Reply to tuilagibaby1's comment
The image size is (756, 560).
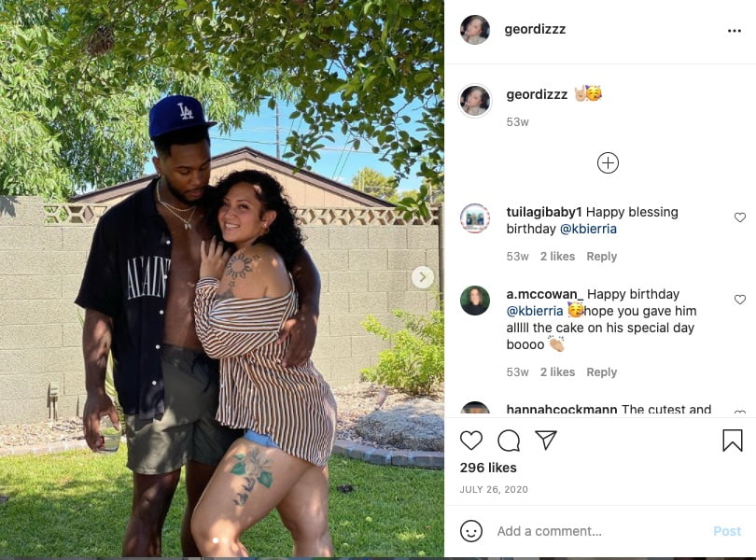[x=602, y=256]
